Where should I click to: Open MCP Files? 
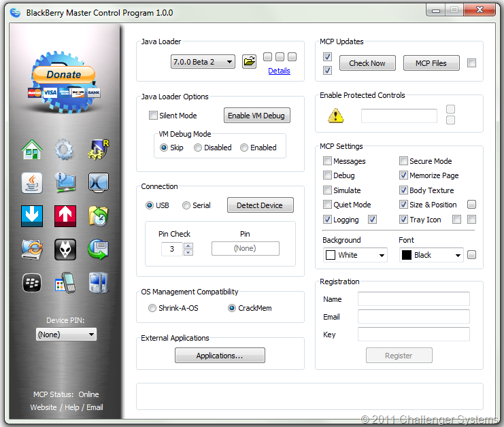[431, 63]
